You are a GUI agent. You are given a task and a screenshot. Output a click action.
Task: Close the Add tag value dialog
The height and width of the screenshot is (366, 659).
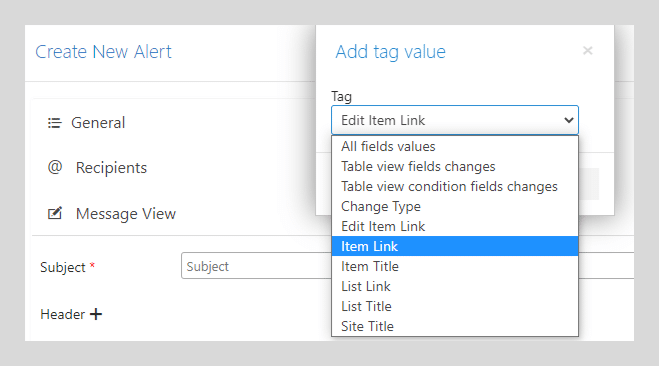click(588, 51)
